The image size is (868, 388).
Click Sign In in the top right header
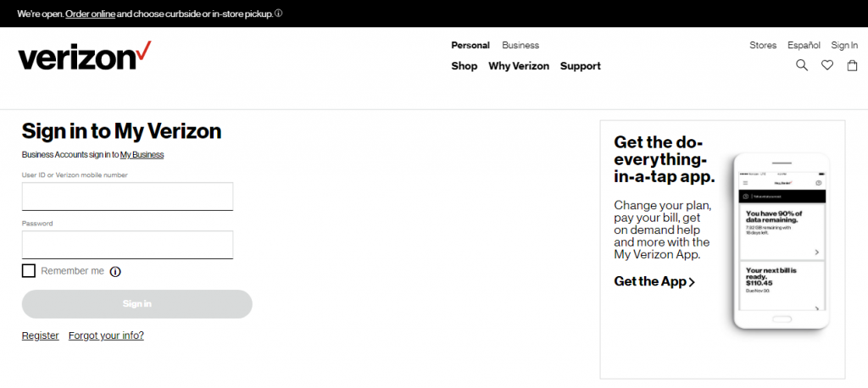click(x=844, y=45)
